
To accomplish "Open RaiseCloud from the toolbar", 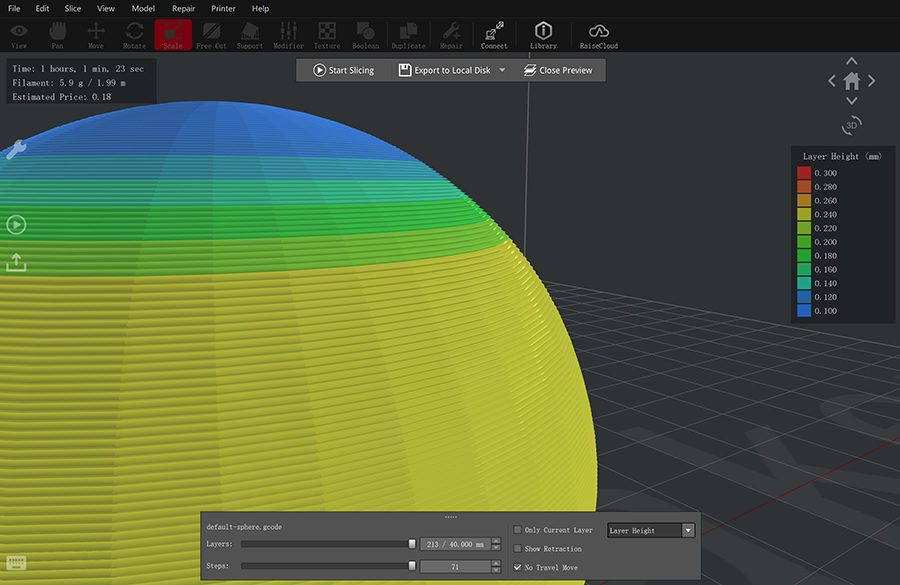I will [597, 33].
